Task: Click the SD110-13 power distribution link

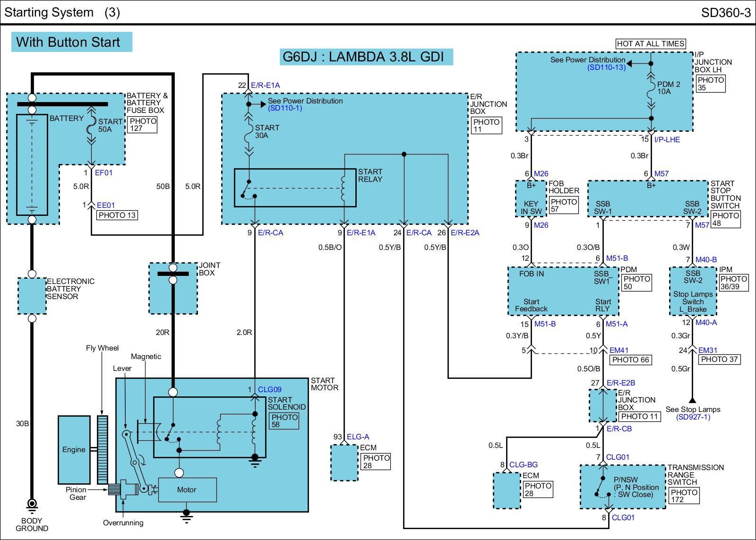Action: (606, 68)
